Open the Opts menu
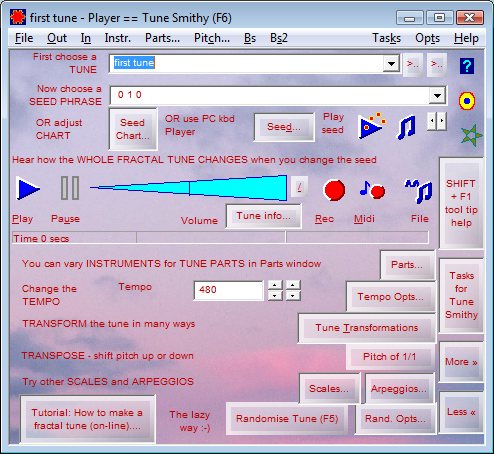The height and width of the screenshot is (454, 494). pyautogui.click(x=427, y=38)
